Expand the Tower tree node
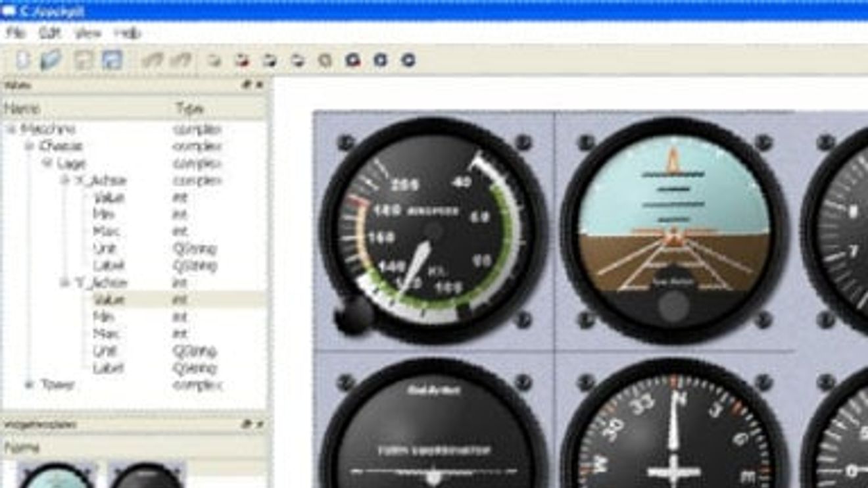The width and height of the screenshot is (868, 488). pos(29,385)
